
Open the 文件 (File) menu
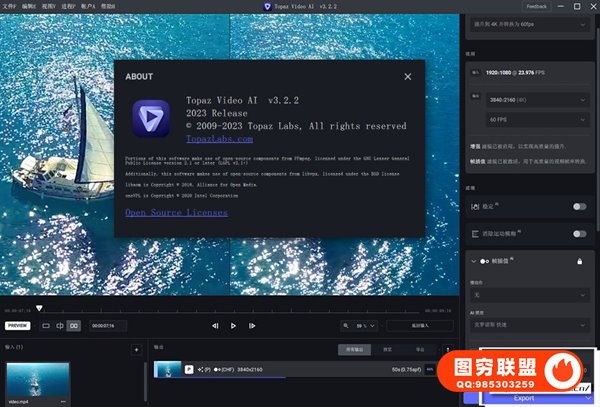click(11, 6)
